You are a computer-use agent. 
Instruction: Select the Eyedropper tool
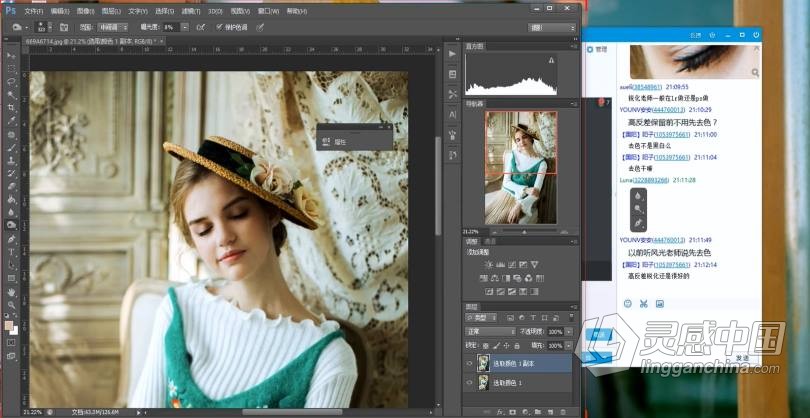pyautogui.click(x=11, y=121)
